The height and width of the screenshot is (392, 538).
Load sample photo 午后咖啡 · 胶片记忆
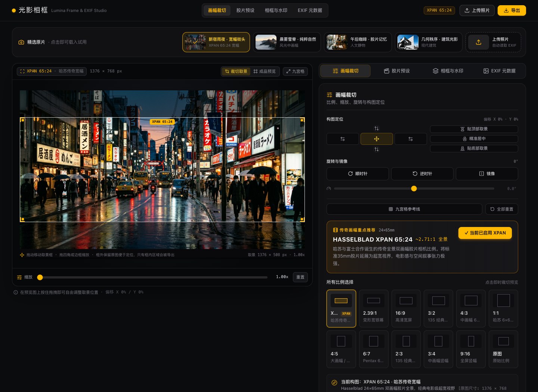(x=358, y=42)
